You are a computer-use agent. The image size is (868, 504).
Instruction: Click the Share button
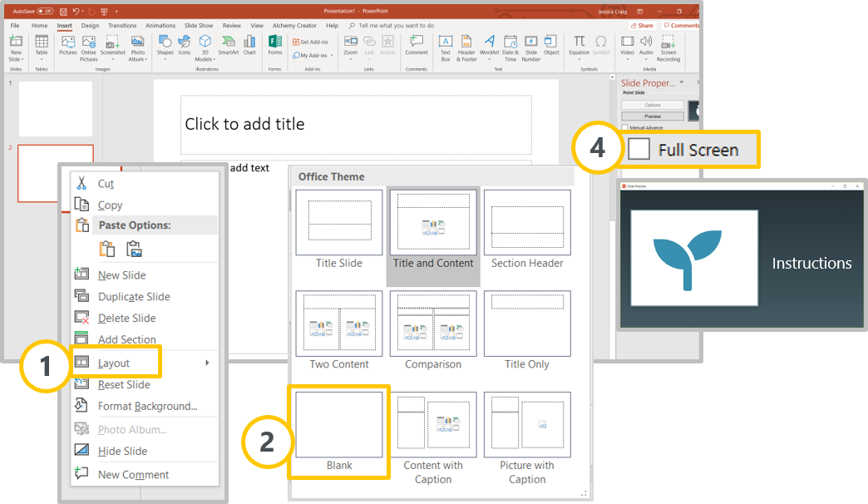pyautogui.click(x=642, y=26)
